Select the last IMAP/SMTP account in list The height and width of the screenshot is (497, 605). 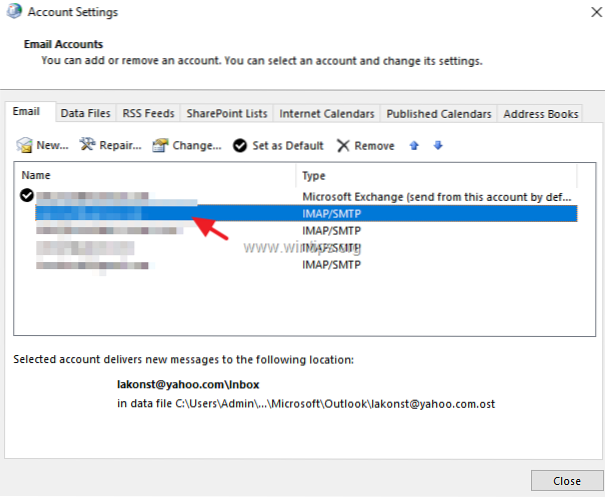point(300,265)
